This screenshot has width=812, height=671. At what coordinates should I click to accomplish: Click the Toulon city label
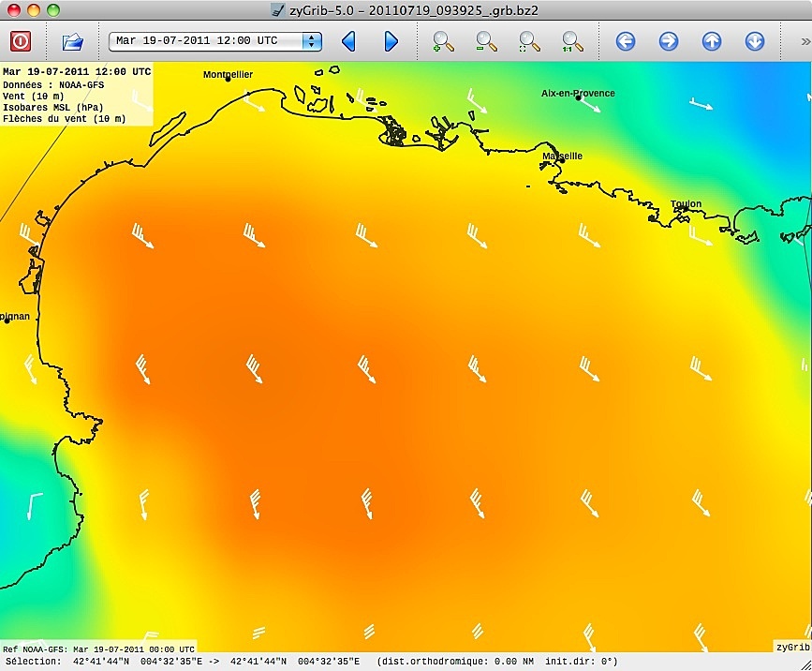(x=686, y=203)
